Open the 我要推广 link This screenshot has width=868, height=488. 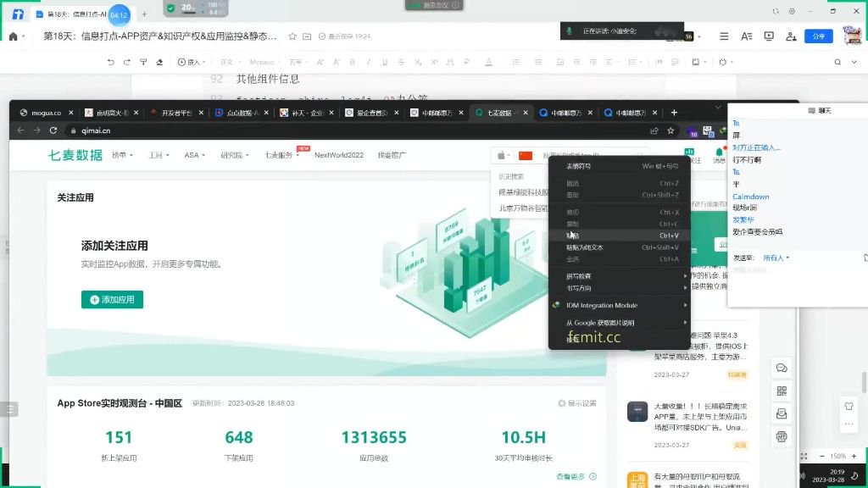coord(392,155)
